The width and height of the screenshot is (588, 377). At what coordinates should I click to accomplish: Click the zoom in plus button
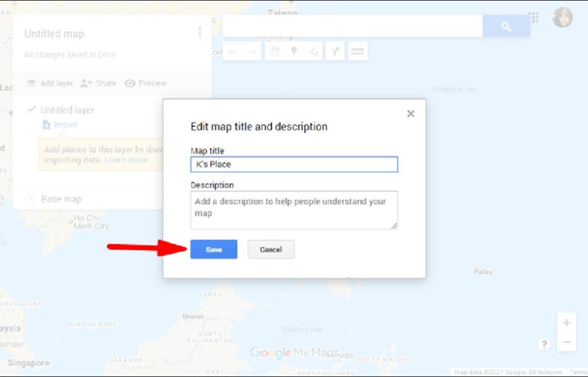click(566, 322)
